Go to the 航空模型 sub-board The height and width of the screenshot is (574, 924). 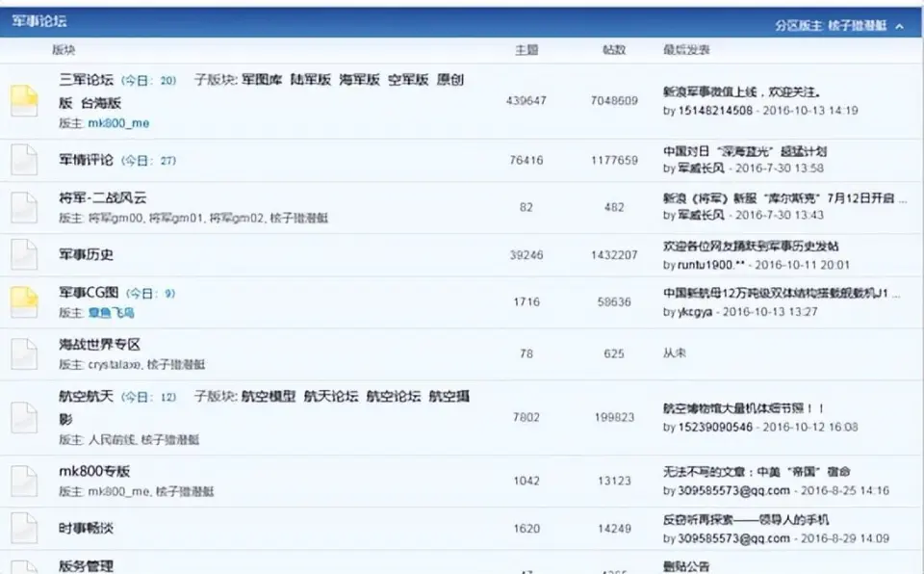pos(269,396)
